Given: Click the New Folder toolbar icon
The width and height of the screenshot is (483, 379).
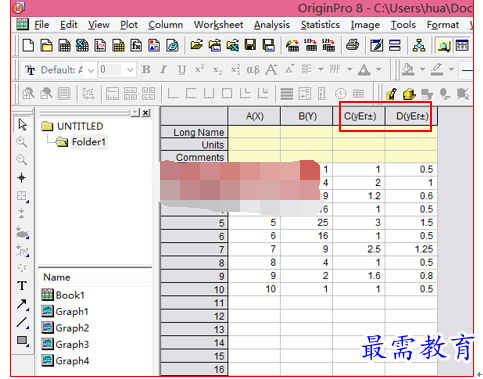Looking at the screenshot, I should point(46,45).
